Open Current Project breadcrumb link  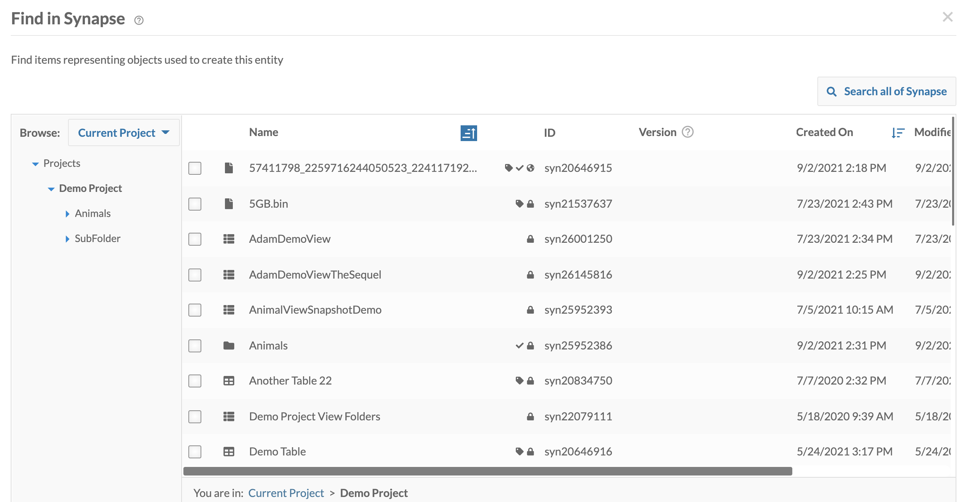tap(286, 493)
